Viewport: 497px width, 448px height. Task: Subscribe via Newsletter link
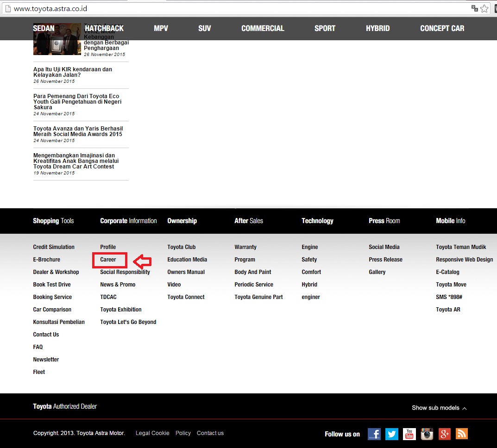(46, 359)
